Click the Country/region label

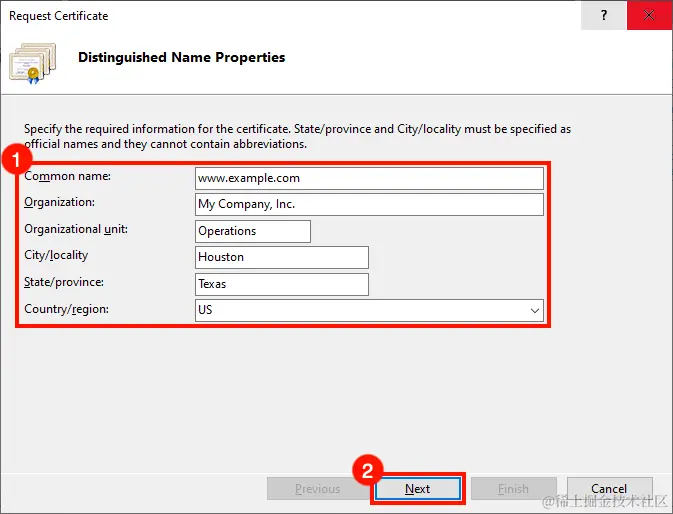[67, 309]
